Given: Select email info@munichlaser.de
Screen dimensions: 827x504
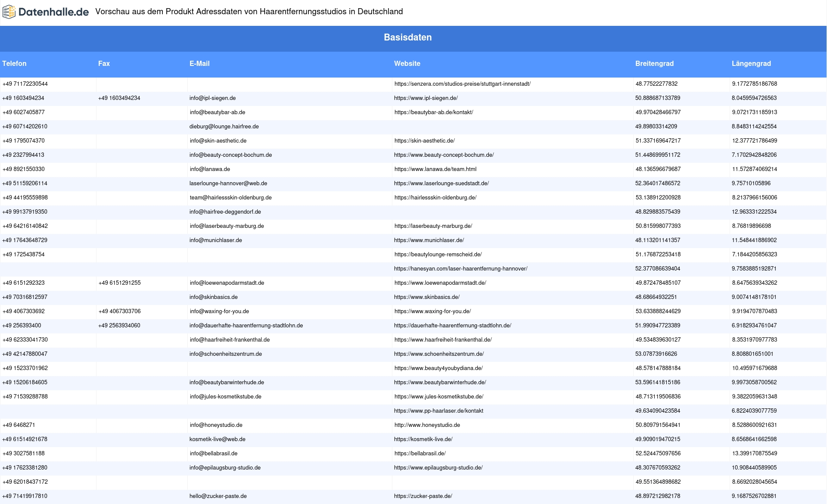Looking at the screenshot, I should click(215, 240).
